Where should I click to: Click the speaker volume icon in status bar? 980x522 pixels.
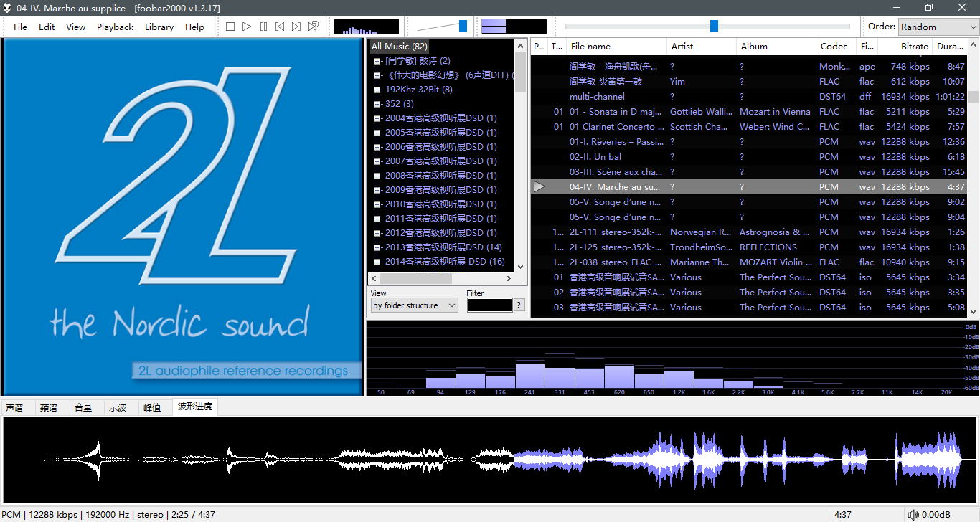(x=913, y=515)
